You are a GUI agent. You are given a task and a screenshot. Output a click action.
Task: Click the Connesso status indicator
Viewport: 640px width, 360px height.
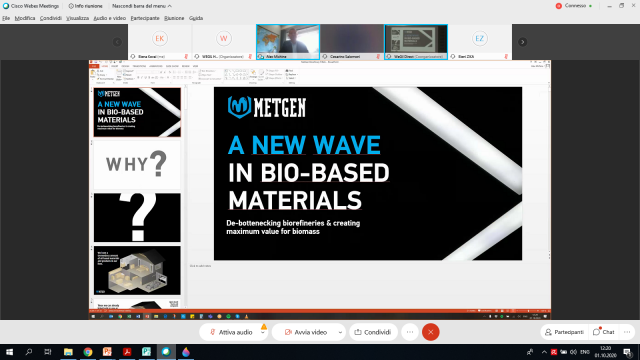(x=573, y=6)
